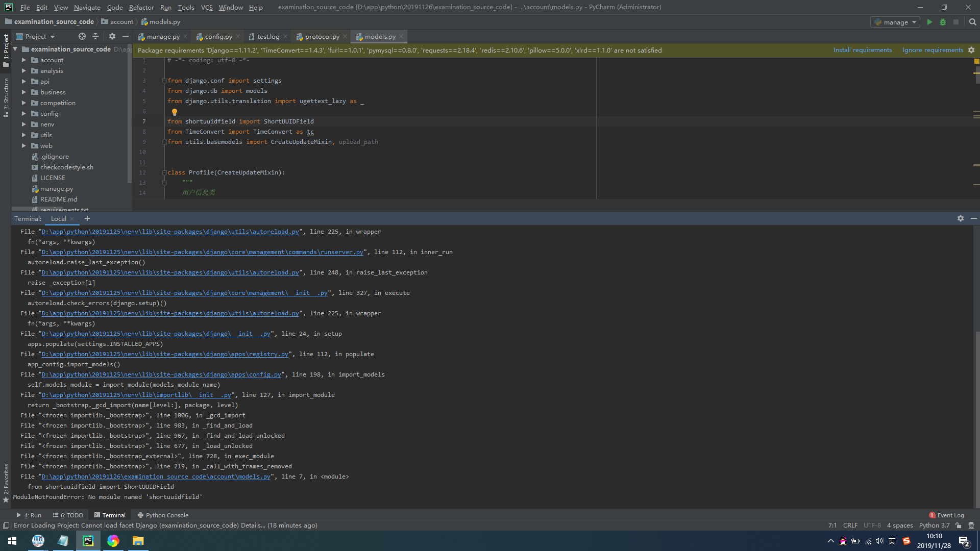Screen dimensions: 980x551
Task: Click the 4 spaces indent status
Action: 899,525
